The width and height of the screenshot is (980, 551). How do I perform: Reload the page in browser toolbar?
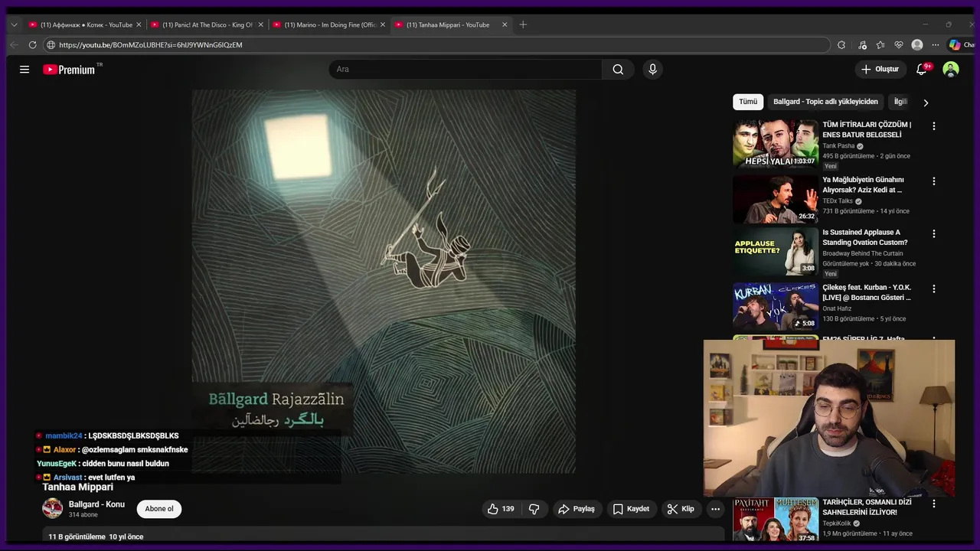point(32,45)
